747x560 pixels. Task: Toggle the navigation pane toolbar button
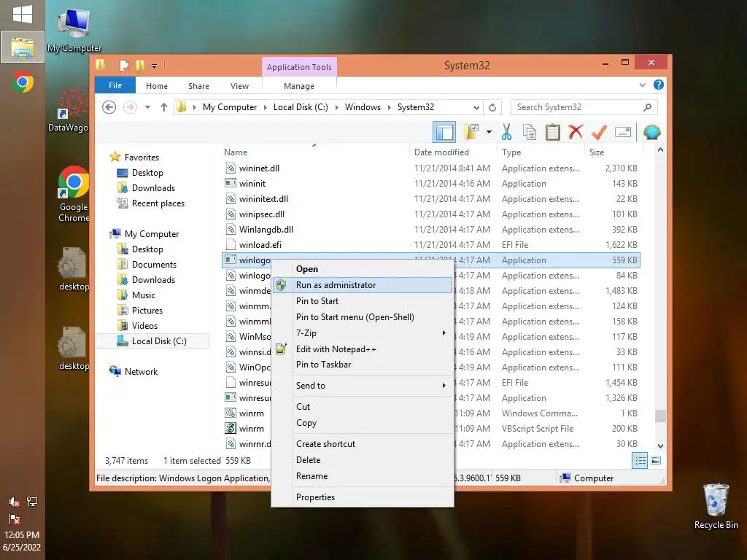[x=444, y=133]
